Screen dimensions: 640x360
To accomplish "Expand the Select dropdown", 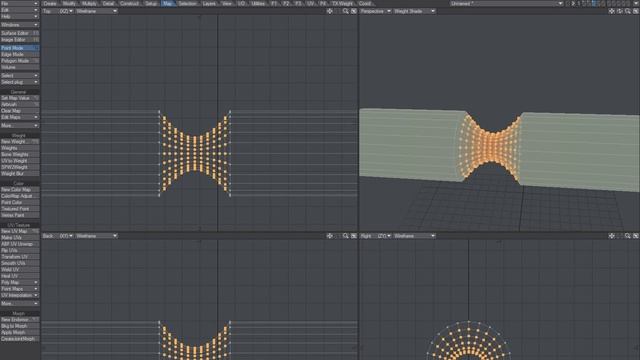I will coord(20,76).
